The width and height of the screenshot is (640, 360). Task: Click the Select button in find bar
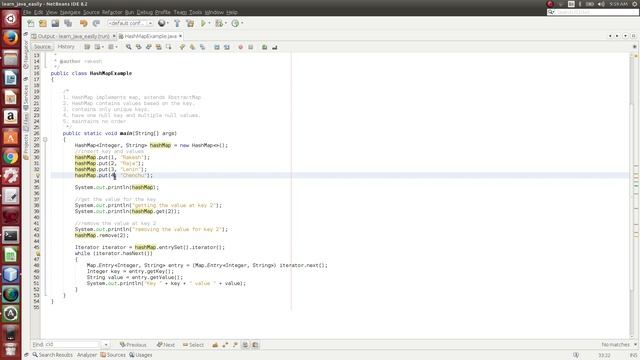tap(193, 345)
